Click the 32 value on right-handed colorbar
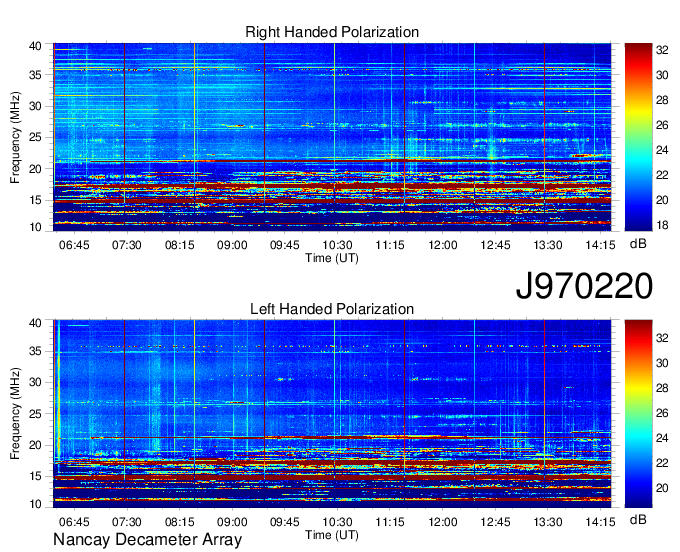This screenshot has height=552, width=680. (662, 50)
